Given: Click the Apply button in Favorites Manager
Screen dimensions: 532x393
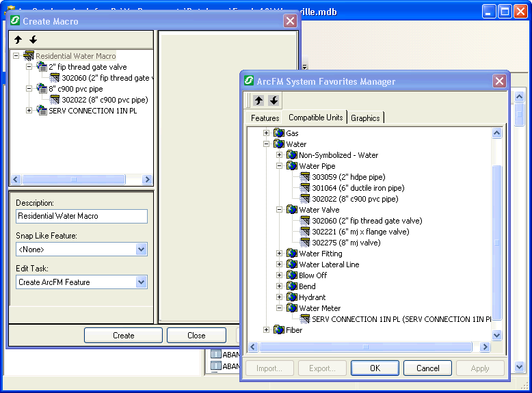Looking at the screenshot, I should (480, 368).
